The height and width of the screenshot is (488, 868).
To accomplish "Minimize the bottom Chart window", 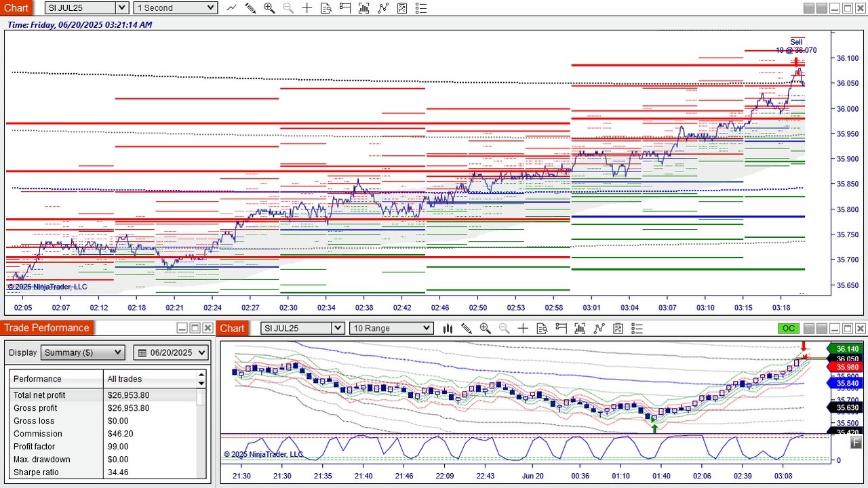I will pyautogui.click(x=835, y=329).
